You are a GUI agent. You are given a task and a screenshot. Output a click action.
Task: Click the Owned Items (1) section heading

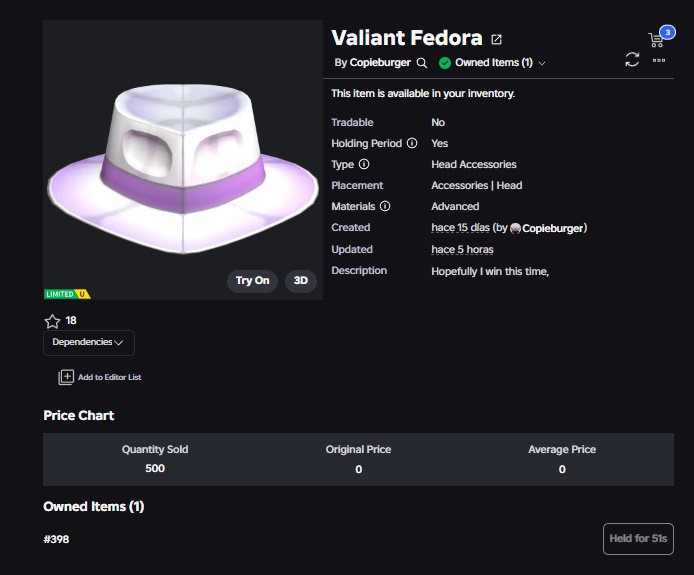[94, 506]
